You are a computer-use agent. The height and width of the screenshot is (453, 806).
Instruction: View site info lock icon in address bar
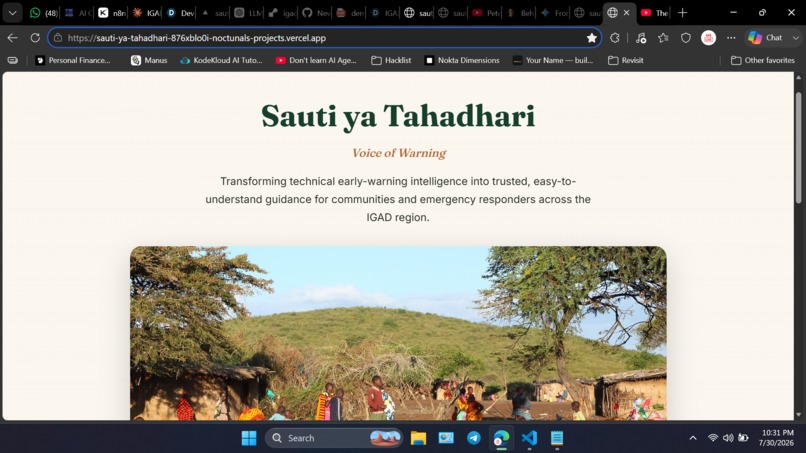click(x=58, y=38)
